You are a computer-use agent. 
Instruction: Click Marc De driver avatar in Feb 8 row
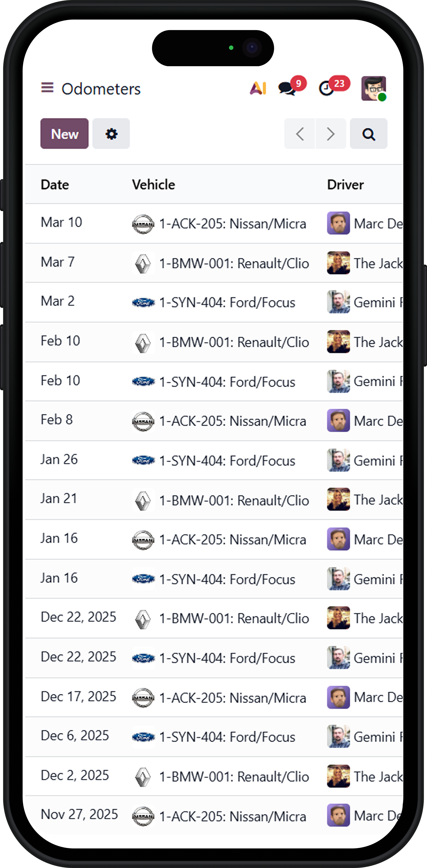coord(338,420)
